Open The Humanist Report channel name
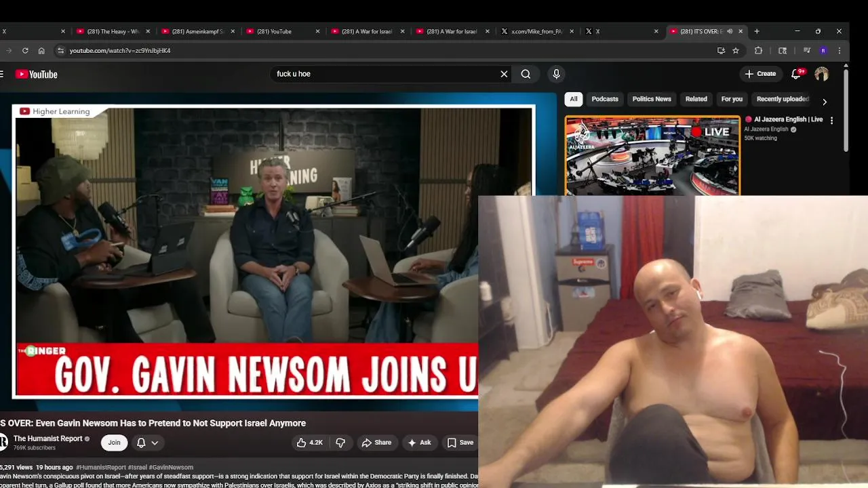Viewport: 868px width, 488px height. [x=47, y=439]
